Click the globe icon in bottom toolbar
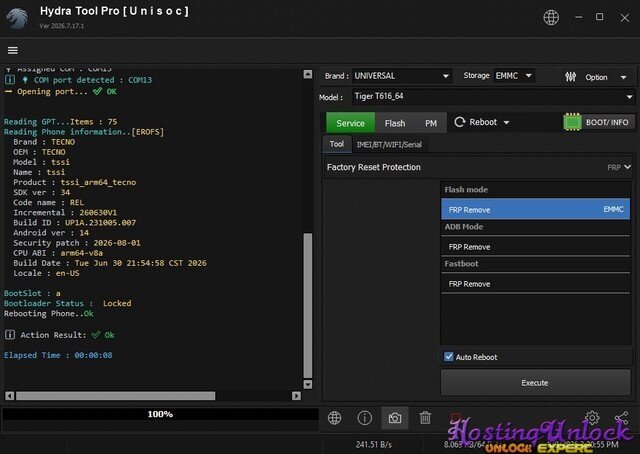 pos(334,418)
